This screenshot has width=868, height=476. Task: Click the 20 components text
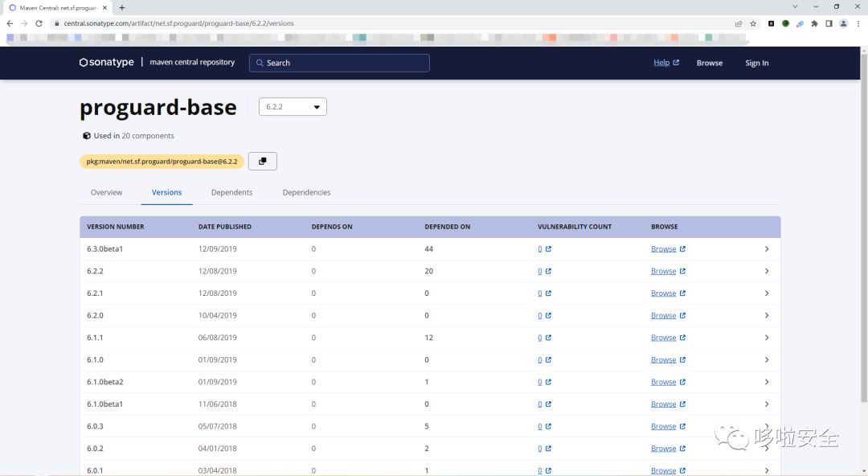(x=148, y=136)
